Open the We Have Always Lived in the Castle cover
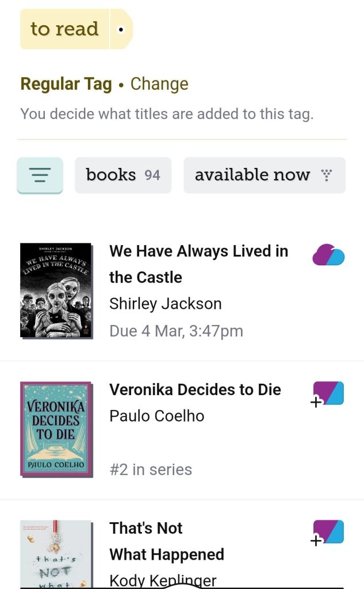The width and height of the screenshot is (364, 589). pyautogui.click(x=55, y=290)
